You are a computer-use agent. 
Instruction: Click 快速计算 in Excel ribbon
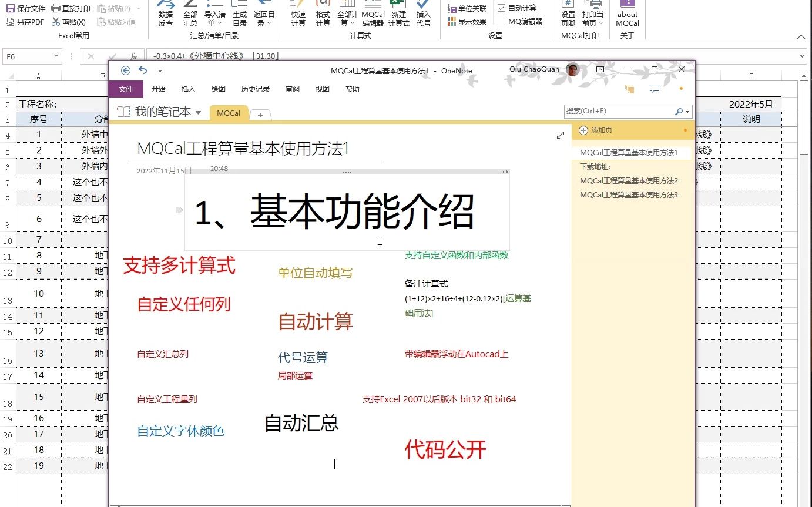(x=298, y=14)
